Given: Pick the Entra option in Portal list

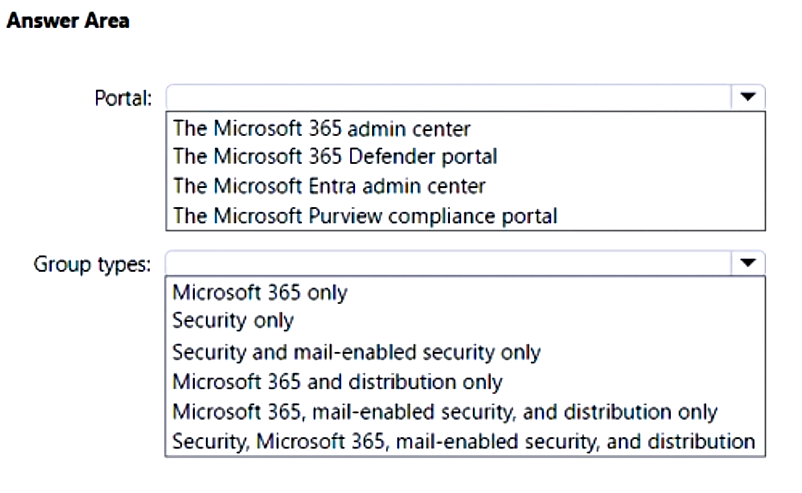Looking at the screenshot, I should click(329, 186).
